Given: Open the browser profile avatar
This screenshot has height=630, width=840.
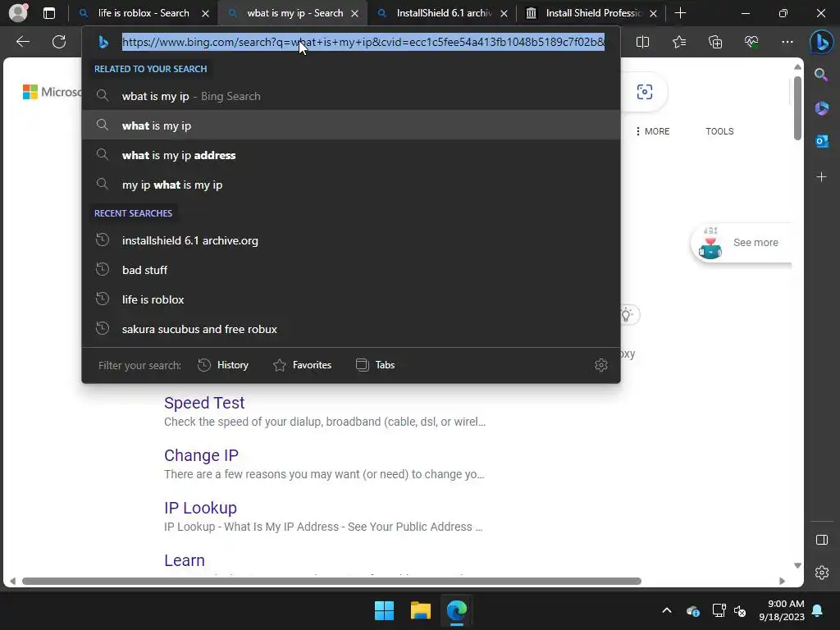Looking at the screenshot, I should pyautogui.click(x=18, y=12).
